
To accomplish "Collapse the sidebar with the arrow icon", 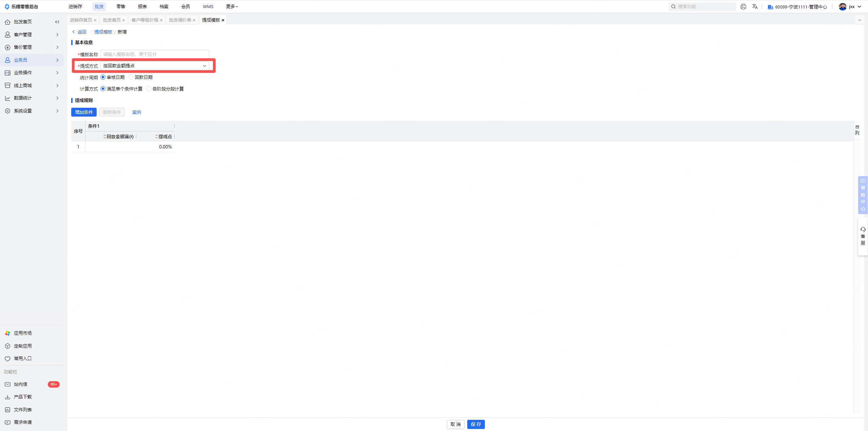I will [57, 22].
